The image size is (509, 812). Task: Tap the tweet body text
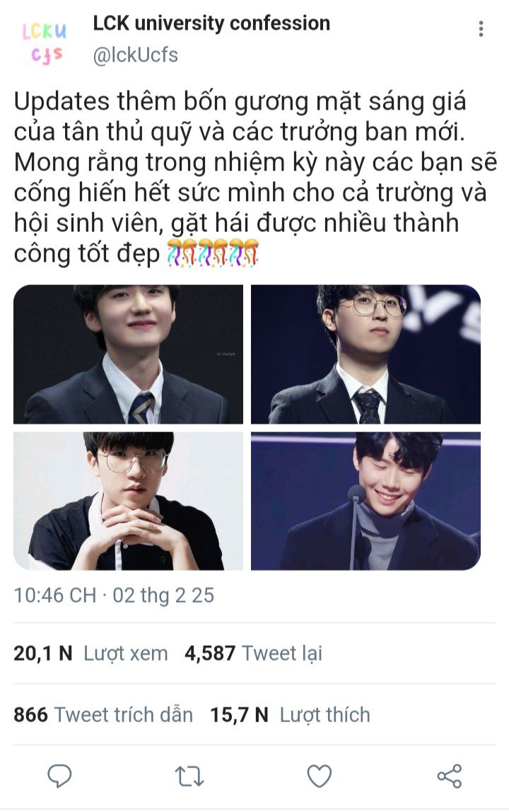click(255, 177)
